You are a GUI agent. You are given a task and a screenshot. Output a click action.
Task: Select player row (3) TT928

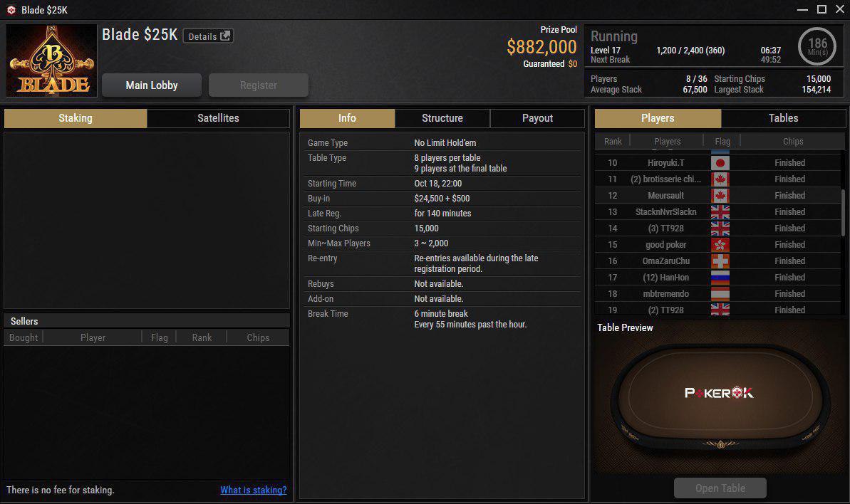point(717,229)
